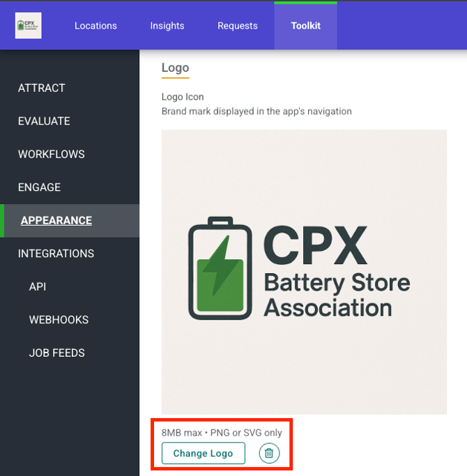The width and height of the screenshot is (467, 476).
Task: Select WEBHOOKS under Integrations
Action: coord(59,320)
